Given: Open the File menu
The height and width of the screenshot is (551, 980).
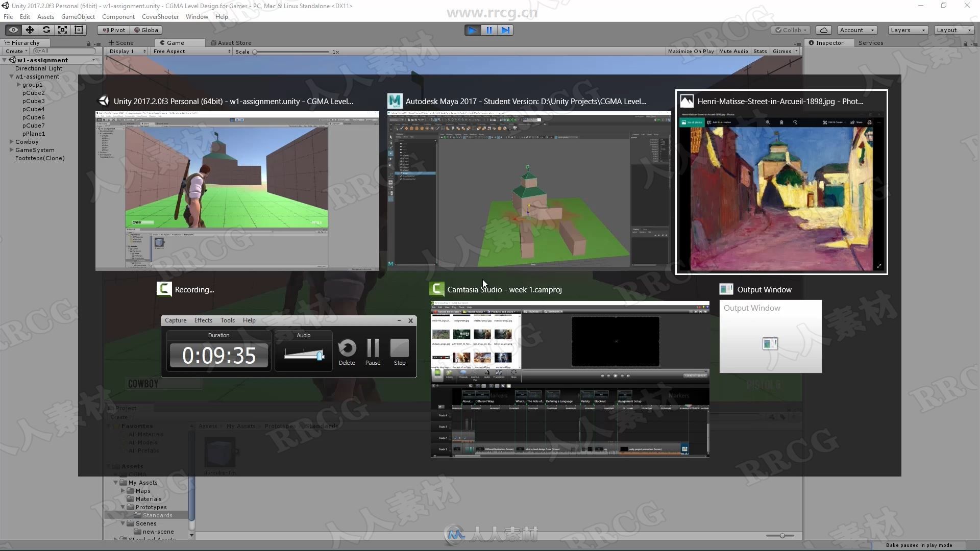Looking at the screenshot, I should 8,17.
